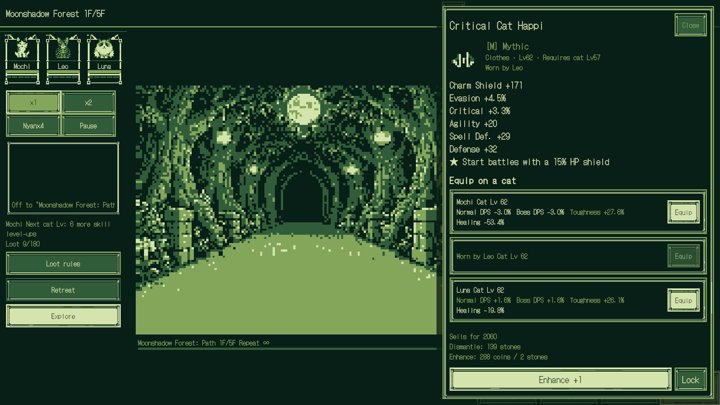Click the 'Equip on a cat' heading
Viewport: 720px width, 405px height.
(482, 181)
